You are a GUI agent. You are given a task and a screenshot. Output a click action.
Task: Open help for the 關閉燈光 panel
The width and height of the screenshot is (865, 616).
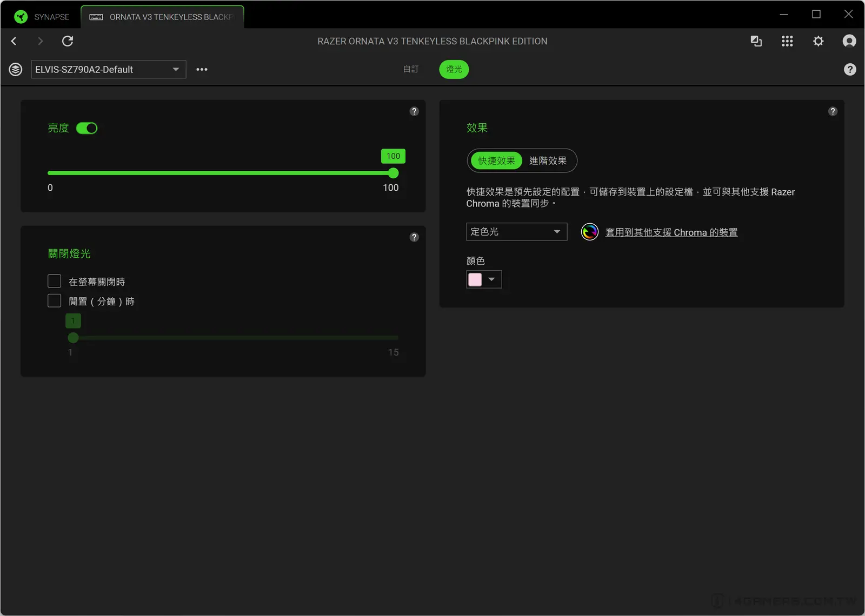[x=414, y=237]
